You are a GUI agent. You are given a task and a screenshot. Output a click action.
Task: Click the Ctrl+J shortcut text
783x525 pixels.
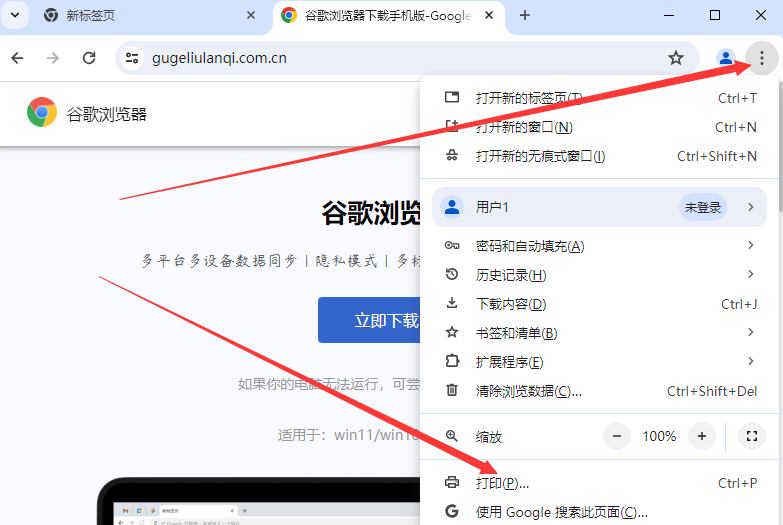[739, 304]
